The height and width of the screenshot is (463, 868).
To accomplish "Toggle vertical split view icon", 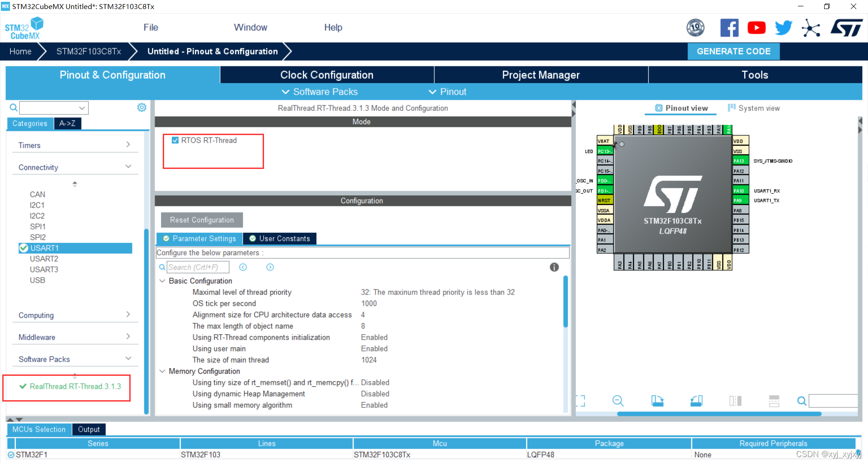I will point(735,401).
